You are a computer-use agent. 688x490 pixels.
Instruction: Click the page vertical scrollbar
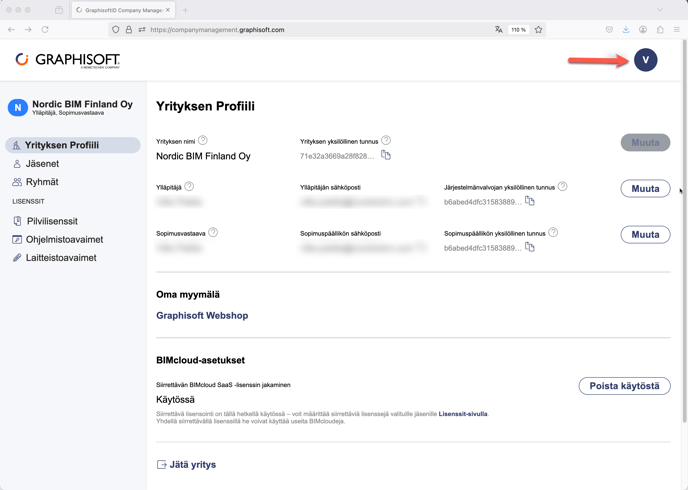(x=684, y=231)
